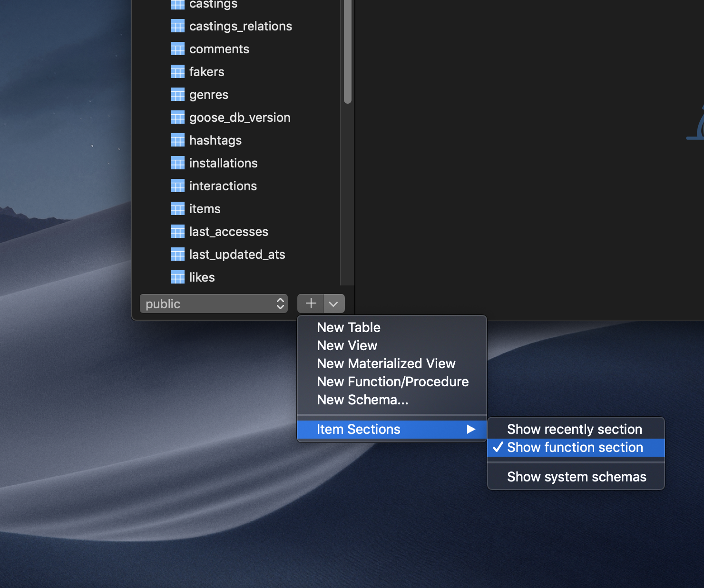
Task: Click New Table menu entry
Action: (348, 327)
